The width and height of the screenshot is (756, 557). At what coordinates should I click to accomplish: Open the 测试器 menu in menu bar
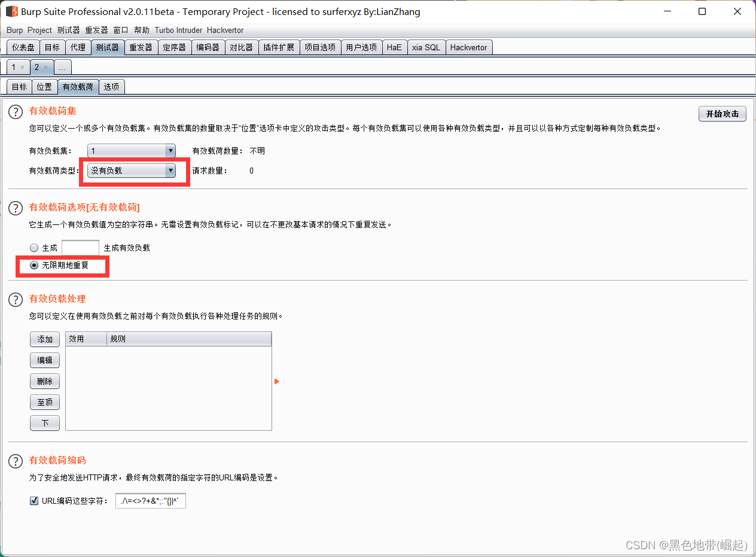tap(68, 30)
